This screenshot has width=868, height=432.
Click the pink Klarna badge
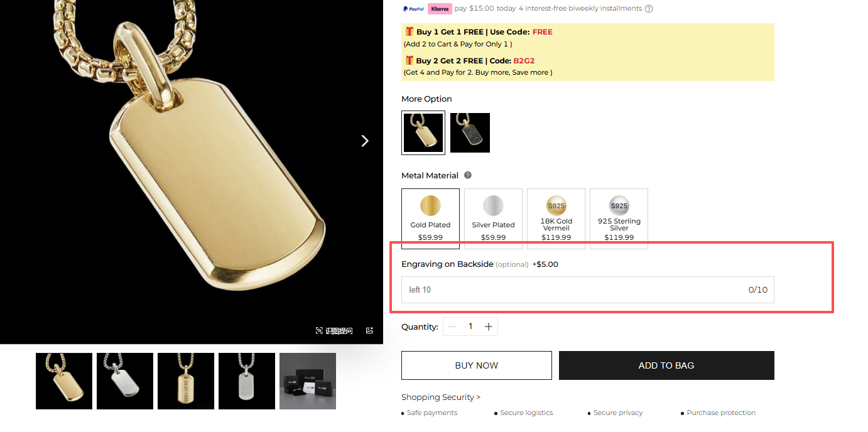[x=440, y=9]
